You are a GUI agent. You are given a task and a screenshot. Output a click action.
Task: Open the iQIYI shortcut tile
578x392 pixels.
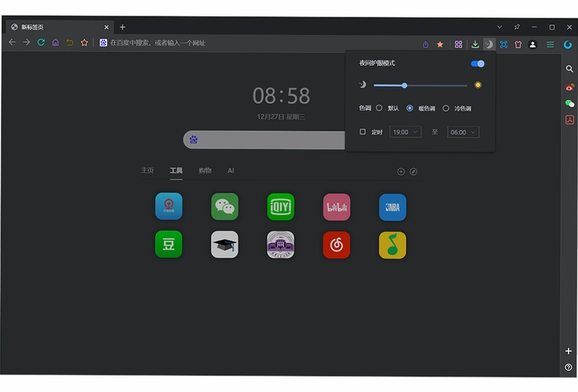tap(281, 206)
